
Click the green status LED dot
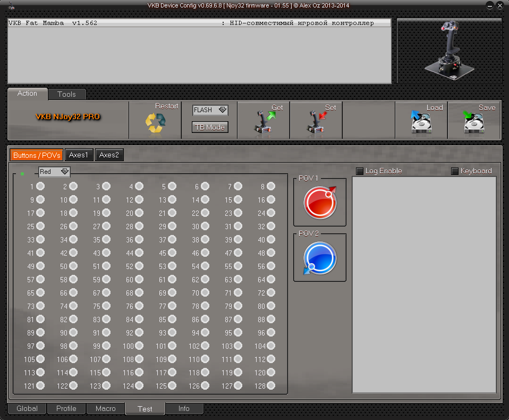click(22, 174)
